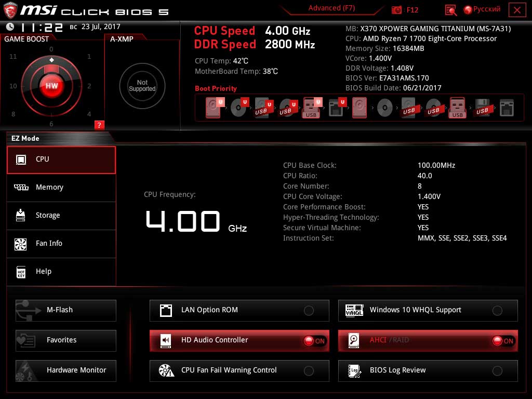Image resolution: width=532 pixels, height=399 pixels.
Task: Open the Fan Info section
Action: coord(61,244)
